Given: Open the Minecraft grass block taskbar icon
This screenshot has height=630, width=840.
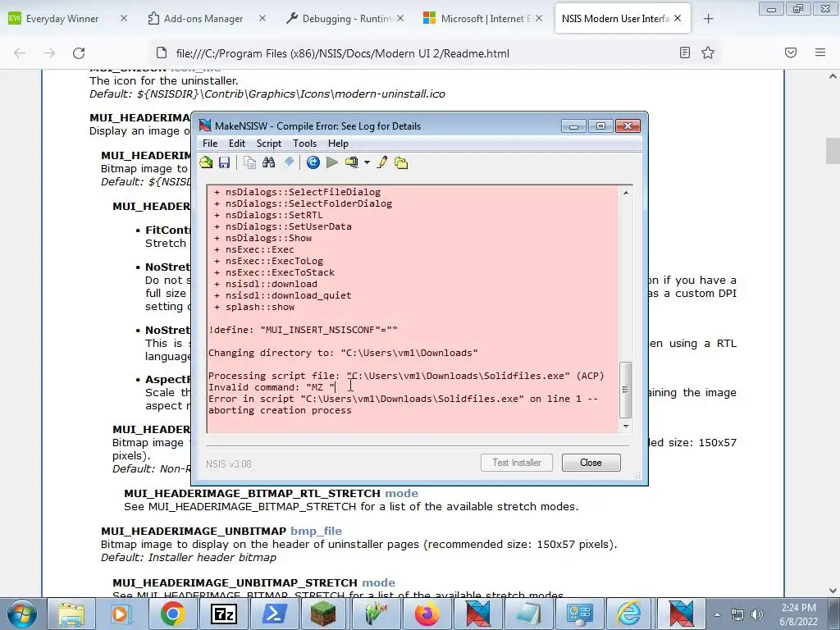Looking at the screenshot, I should coord(323,614).
